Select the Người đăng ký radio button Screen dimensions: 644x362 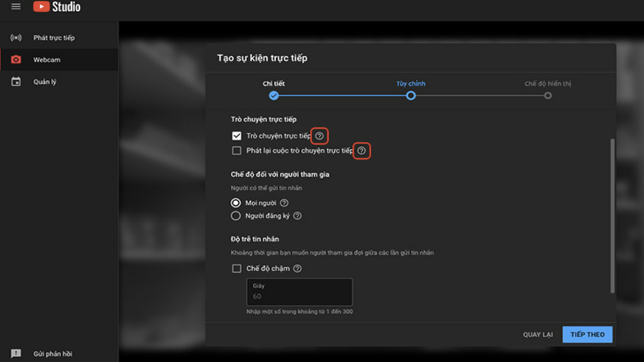click(x=235, y=216)
